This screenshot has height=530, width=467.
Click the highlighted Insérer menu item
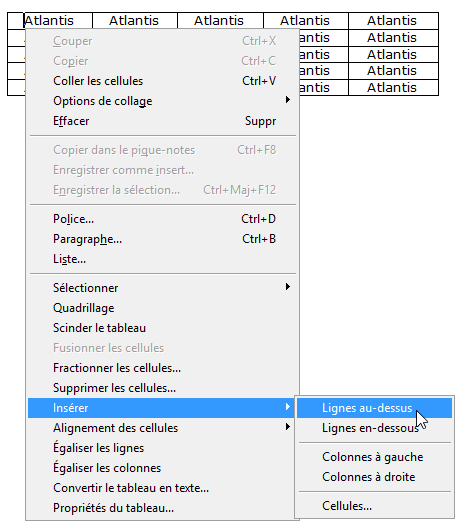(163, 408)
